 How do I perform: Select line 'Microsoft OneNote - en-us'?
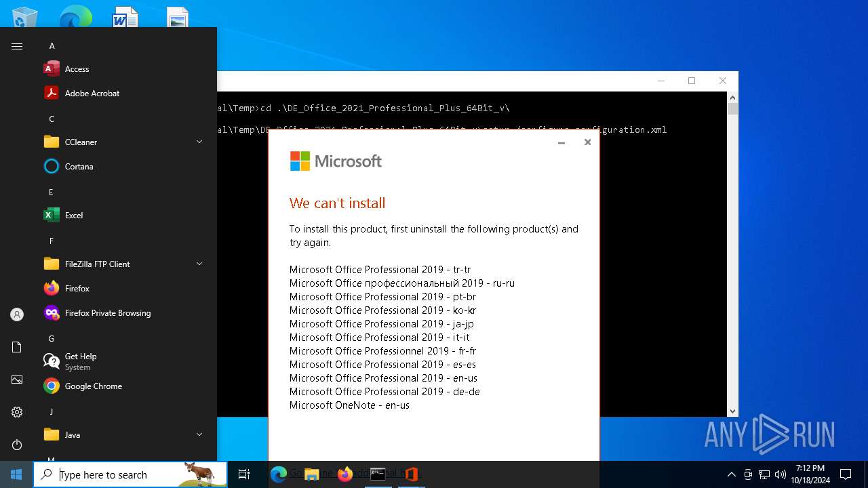tap(349, 405)
